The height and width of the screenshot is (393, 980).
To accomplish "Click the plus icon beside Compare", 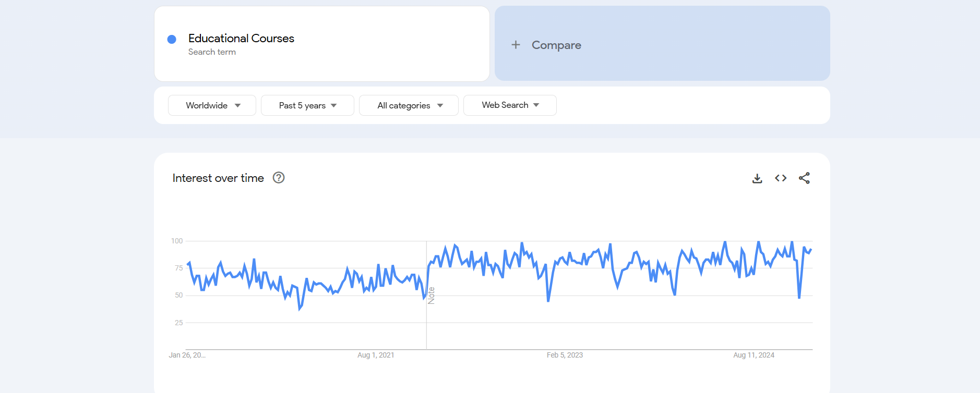I will (x=516, y=45).
